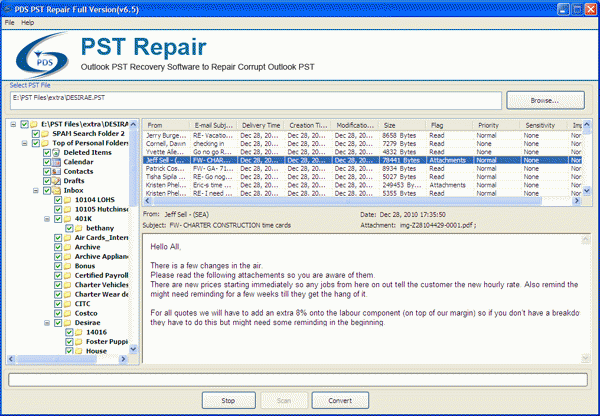Click the 401K folder icon
Viewport: 600px width, 416px height.
(68, 219)
